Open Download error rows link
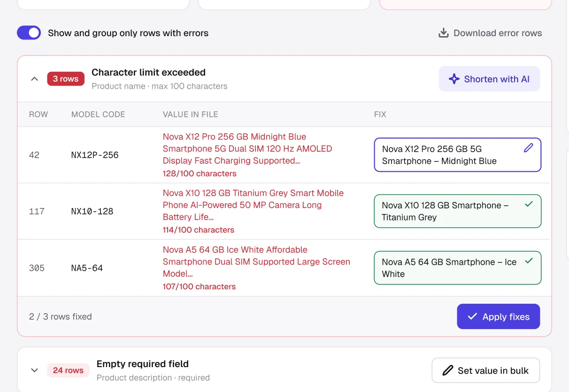 (x=490, y=33)
